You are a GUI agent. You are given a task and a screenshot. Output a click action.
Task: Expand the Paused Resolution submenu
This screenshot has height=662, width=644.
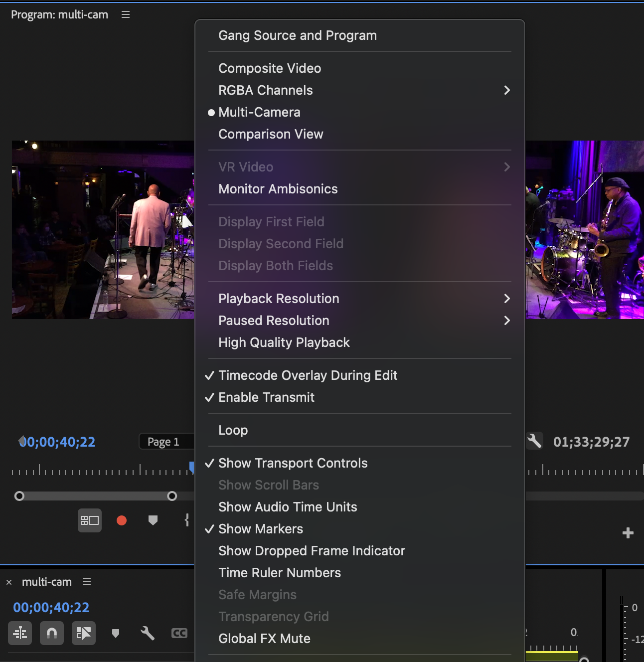[274, 321]
